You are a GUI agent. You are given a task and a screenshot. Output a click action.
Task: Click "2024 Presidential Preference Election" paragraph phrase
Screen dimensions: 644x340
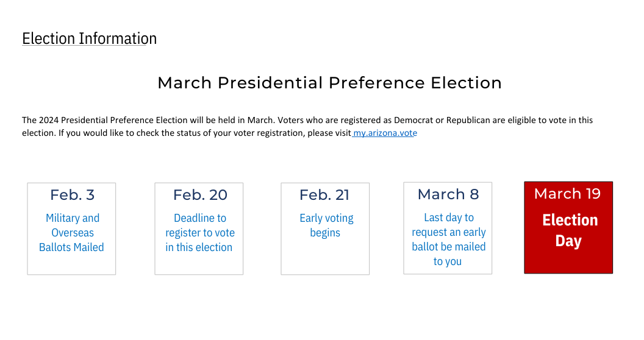(115, 121)
